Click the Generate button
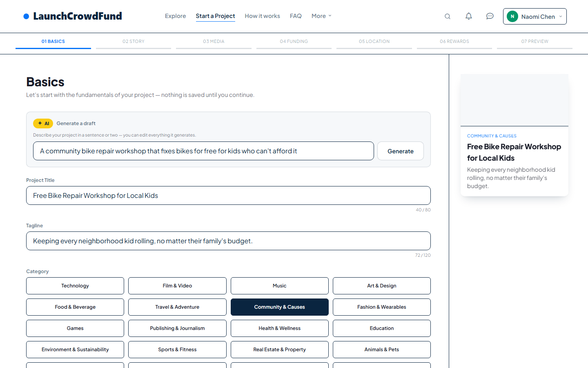588x368 pixels. [401, 151]
